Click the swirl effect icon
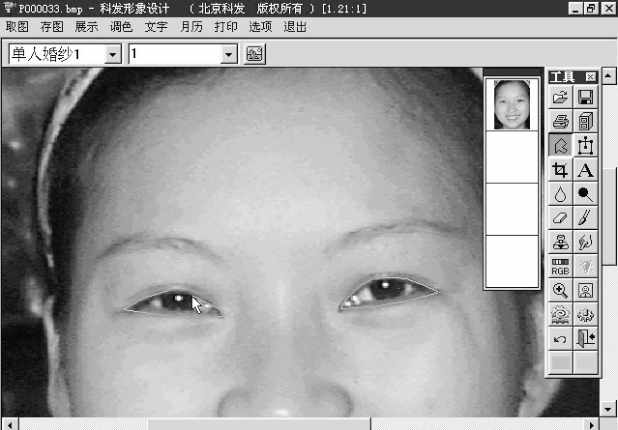Screen dimensions: 618x430 [x=560, y=315]
